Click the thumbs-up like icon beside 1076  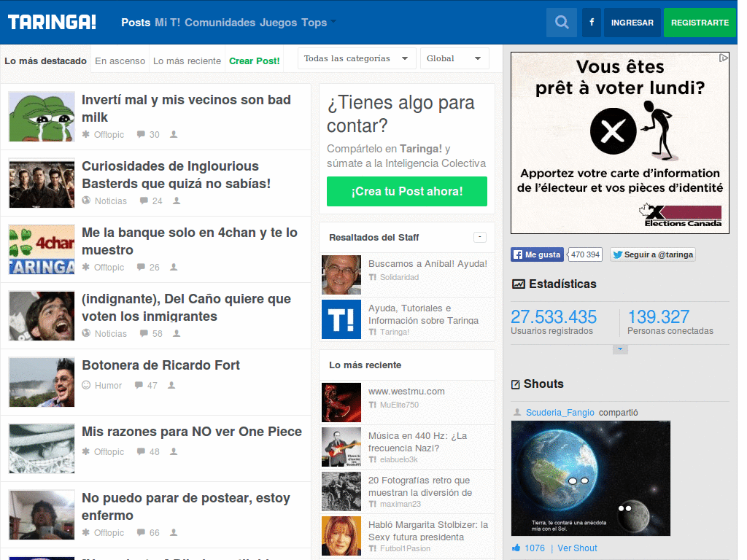click(x=516, y=548)
